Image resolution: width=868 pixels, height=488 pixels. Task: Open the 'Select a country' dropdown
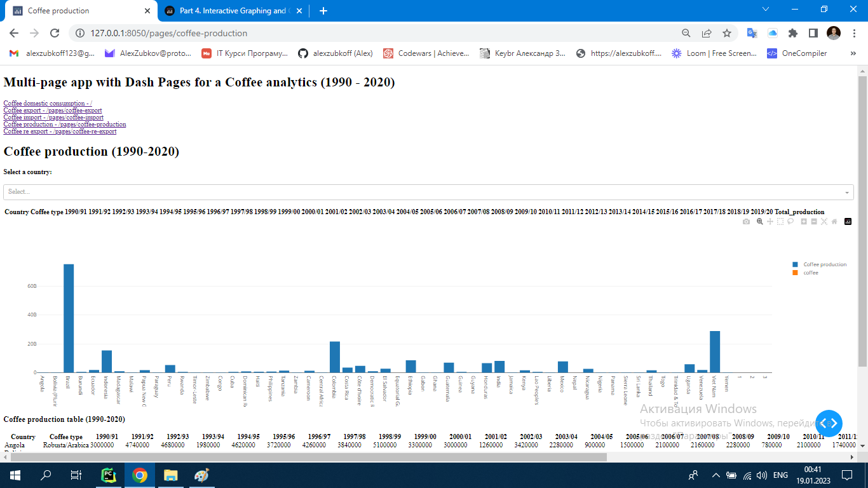[x=428, y=192]
